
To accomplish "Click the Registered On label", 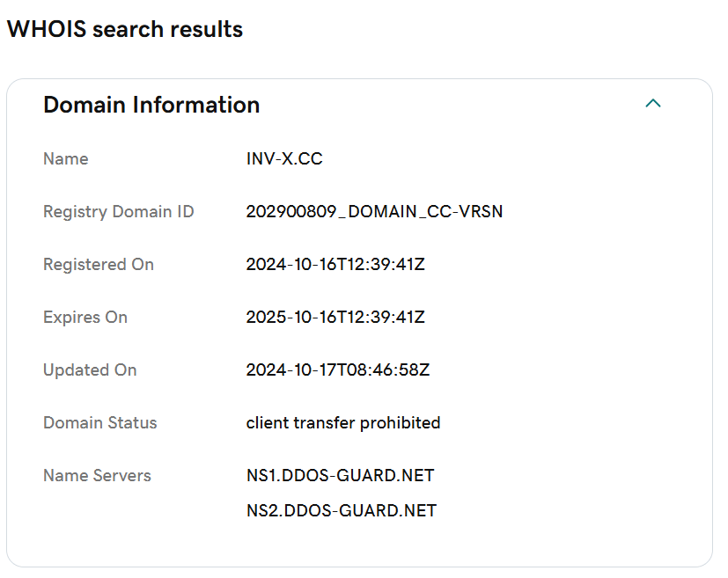I will [99, 265].
